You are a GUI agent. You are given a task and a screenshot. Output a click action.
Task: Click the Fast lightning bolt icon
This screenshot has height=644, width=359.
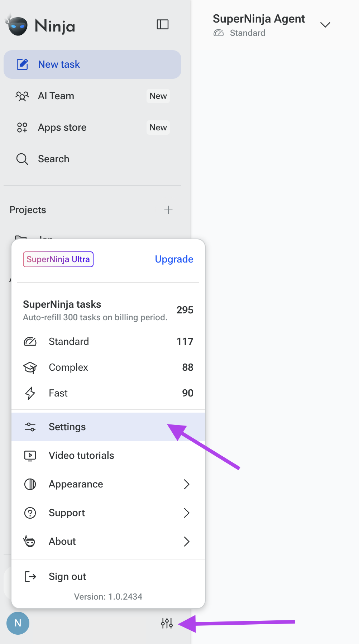click(30, 393)
